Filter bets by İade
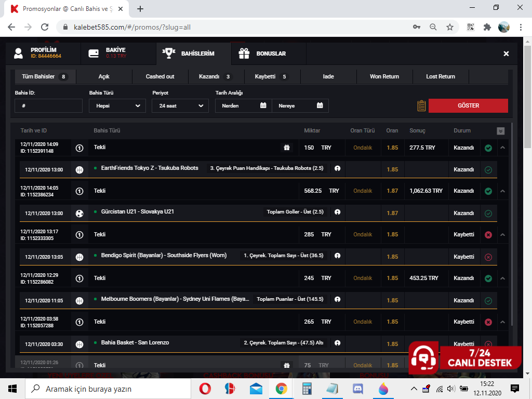 [328, 77]
